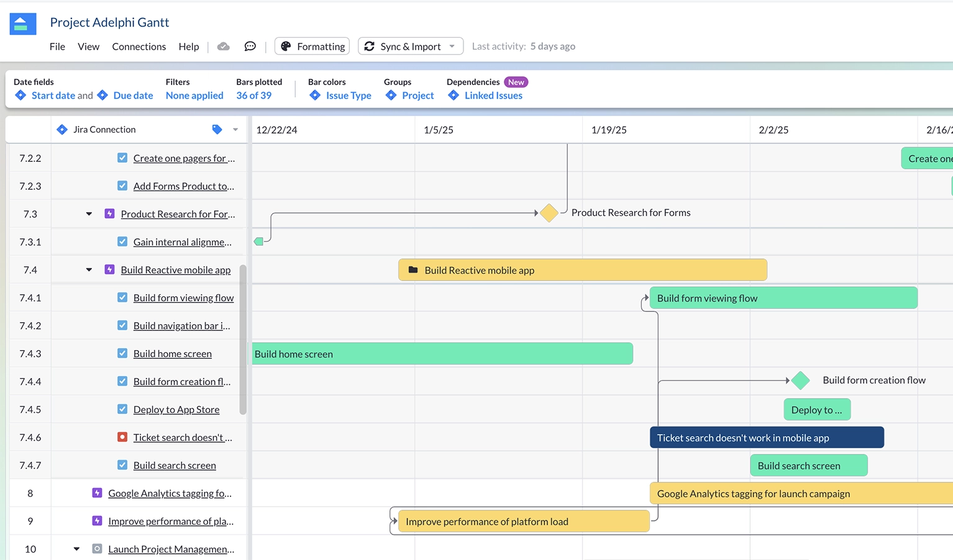
Task: Click the epic icon for Product Research row
Action: (109, 214)
